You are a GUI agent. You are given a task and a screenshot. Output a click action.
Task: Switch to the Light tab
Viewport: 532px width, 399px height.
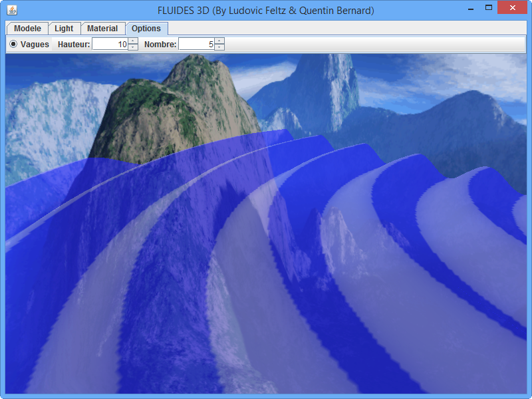click(64, 29)
